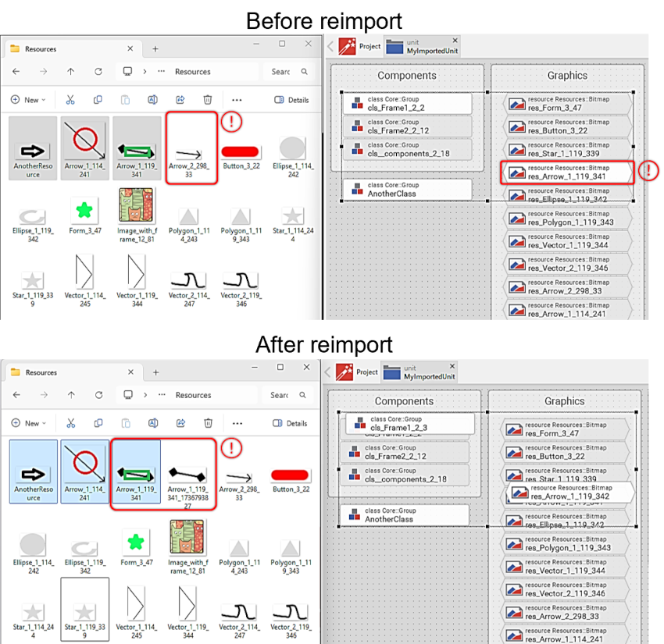
Task: Click Copy icon in lower Explorer toolbar
Action: point(98,423)
